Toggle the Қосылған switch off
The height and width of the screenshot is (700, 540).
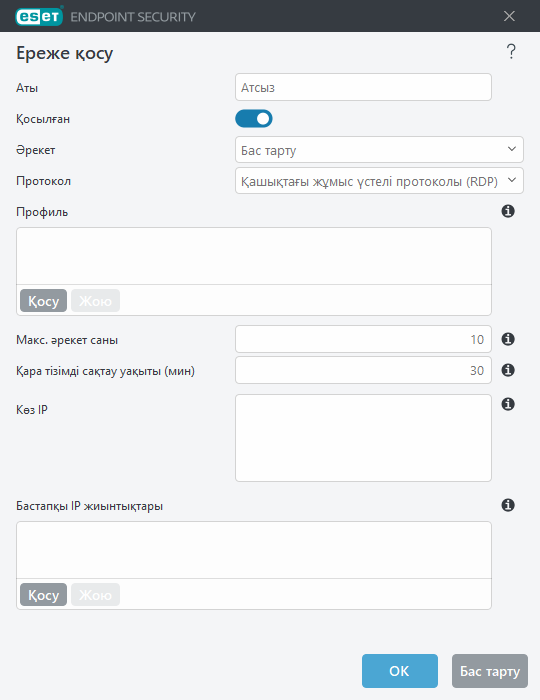[x=254, y=119]
